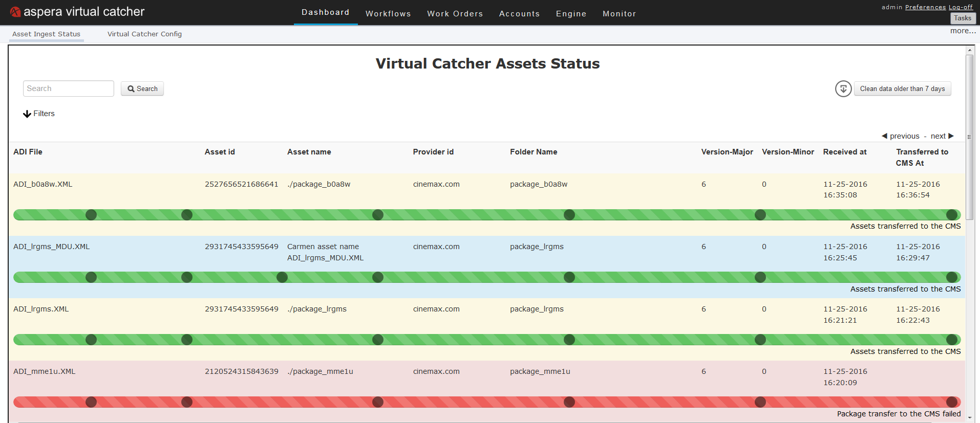
Task: Click Clean data older than 7 days
Action: click(903, 88)
